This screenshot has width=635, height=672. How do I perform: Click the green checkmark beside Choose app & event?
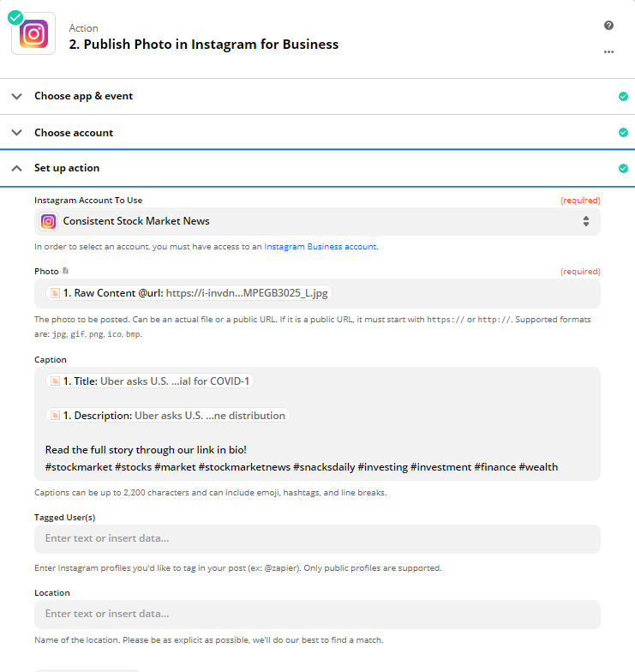624,96
